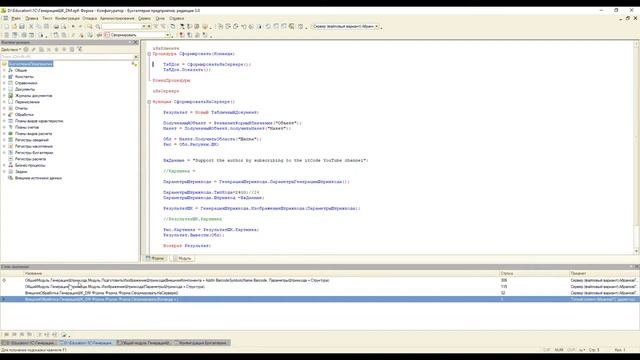Select the call stack row ПодготовитьИзображениеШтрихкодаВнешняяКомпонента
Image resolution: width=640 pixels, height=360 pixels.
coord(320,280)
